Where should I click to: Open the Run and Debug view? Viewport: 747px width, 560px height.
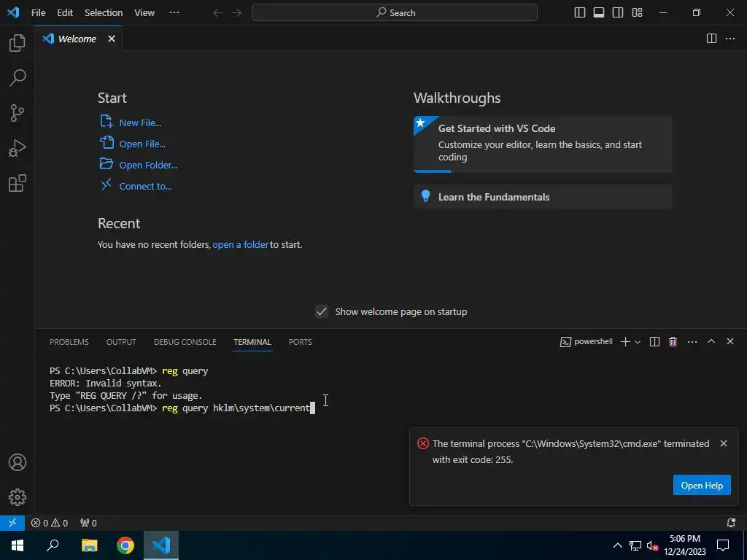coord(18,148)
